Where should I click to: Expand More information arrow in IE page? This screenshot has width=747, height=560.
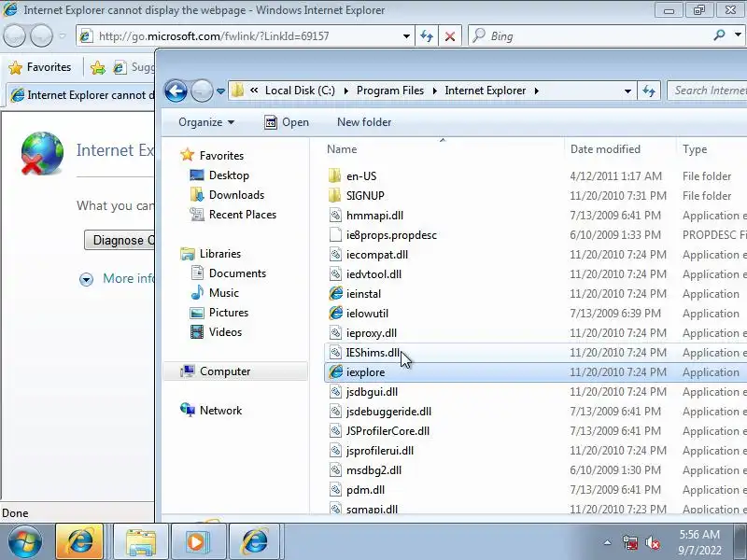click(x=86, y=279)
